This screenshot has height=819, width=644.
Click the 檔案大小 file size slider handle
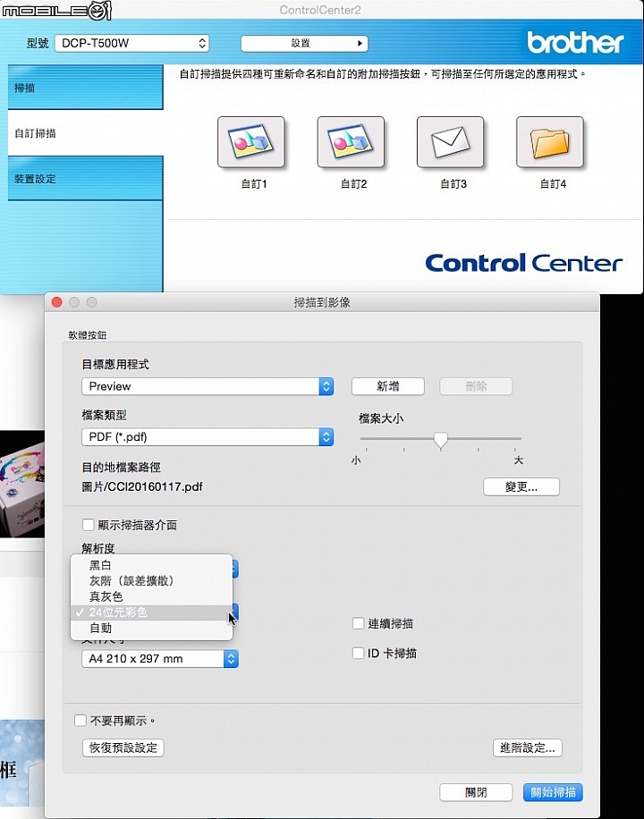point(441,440)
